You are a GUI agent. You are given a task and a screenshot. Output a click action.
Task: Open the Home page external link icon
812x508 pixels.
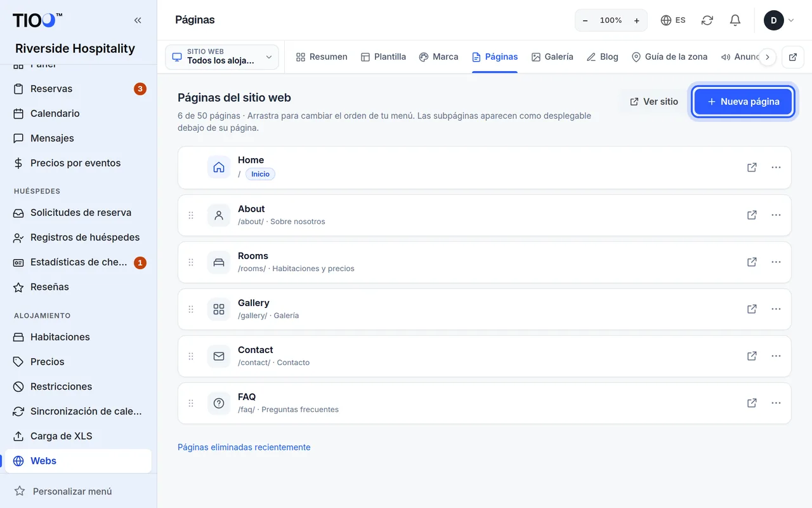(x=752, y=168)
